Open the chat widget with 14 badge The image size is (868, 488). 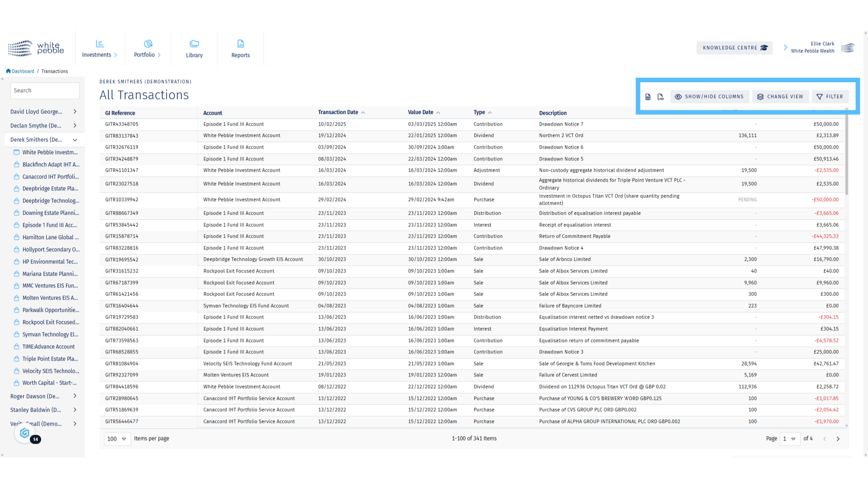click(x=25, y=433)
